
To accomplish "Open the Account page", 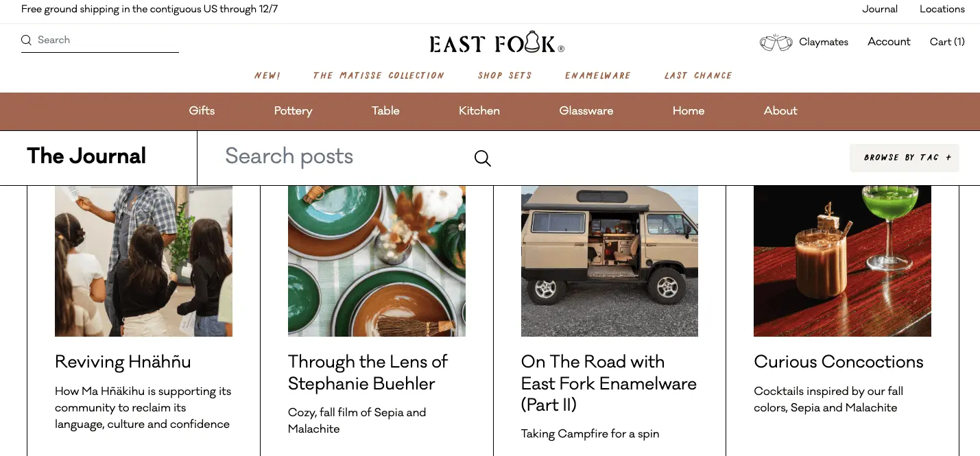I will pos(889,42).
